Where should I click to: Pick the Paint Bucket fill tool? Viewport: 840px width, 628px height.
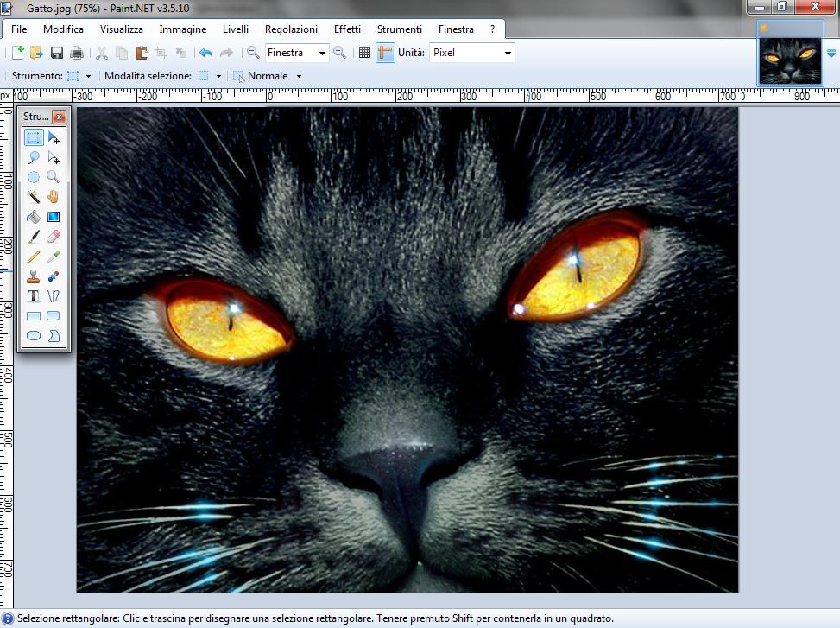(x=34, y=217)
